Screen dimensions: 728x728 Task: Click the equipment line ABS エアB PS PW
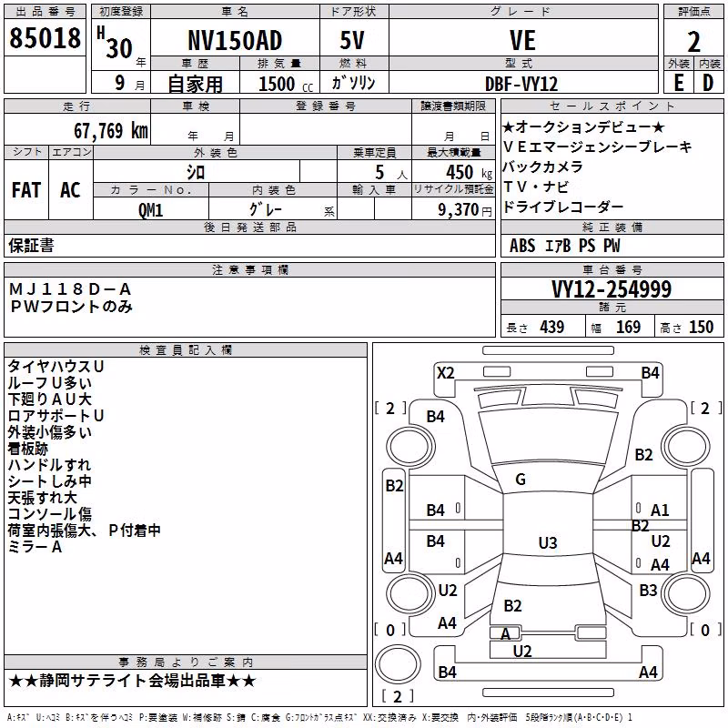coord(564,246)
